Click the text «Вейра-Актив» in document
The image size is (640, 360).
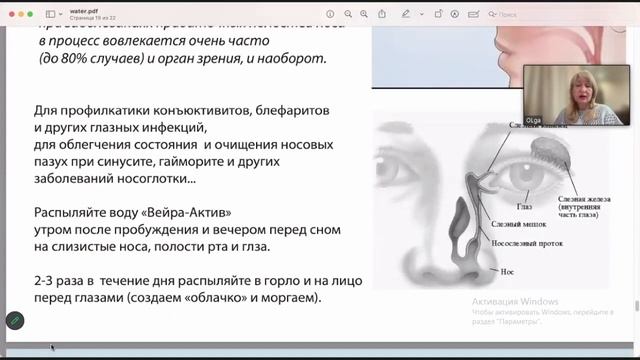tap(186, 213)
